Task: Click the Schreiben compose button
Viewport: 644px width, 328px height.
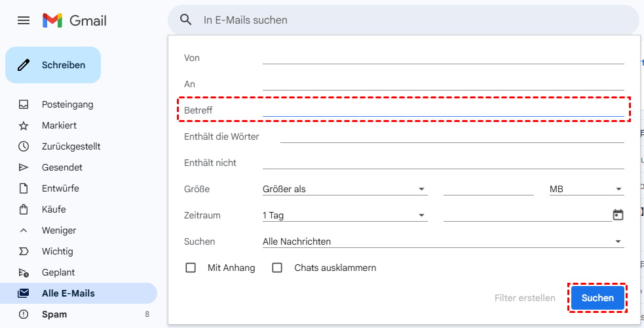Action: coord(53,65)
